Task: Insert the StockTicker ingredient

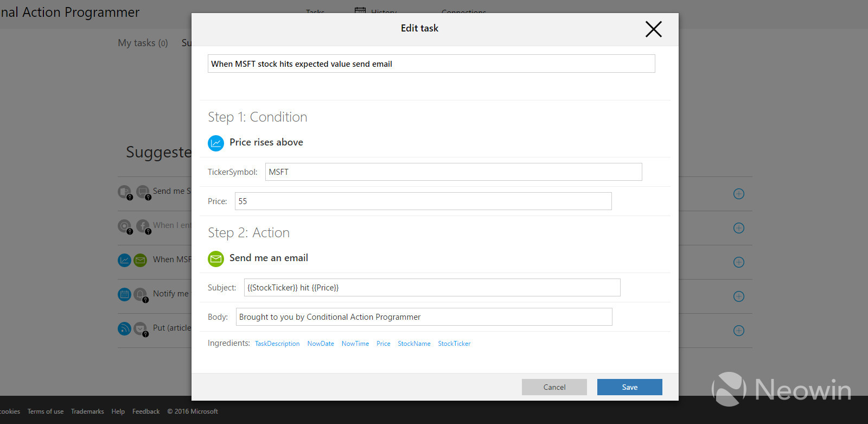Action: 454,344
